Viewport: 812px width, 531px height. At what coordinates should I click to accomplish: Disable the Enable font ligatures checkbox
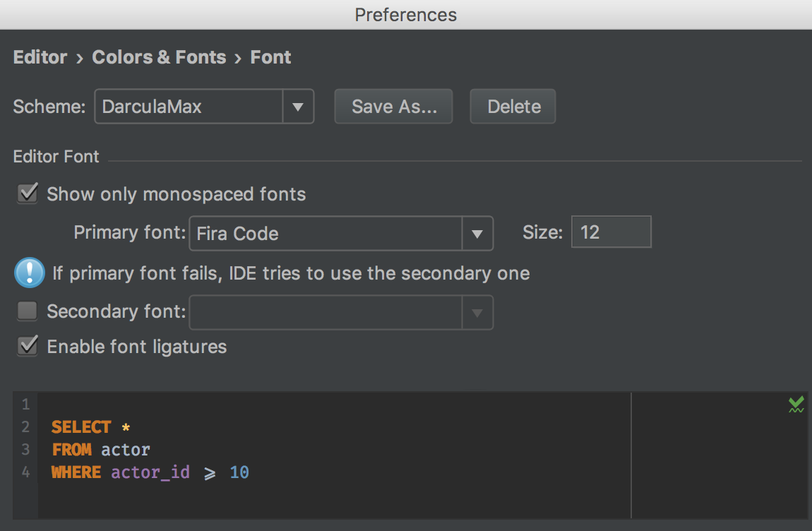click(x=28, y=346)
